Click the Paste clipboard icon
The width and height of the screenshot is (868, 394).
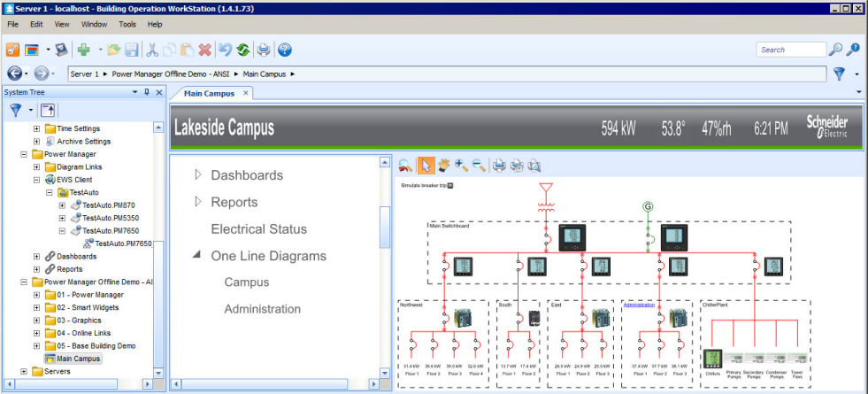[x=187, y=50]
